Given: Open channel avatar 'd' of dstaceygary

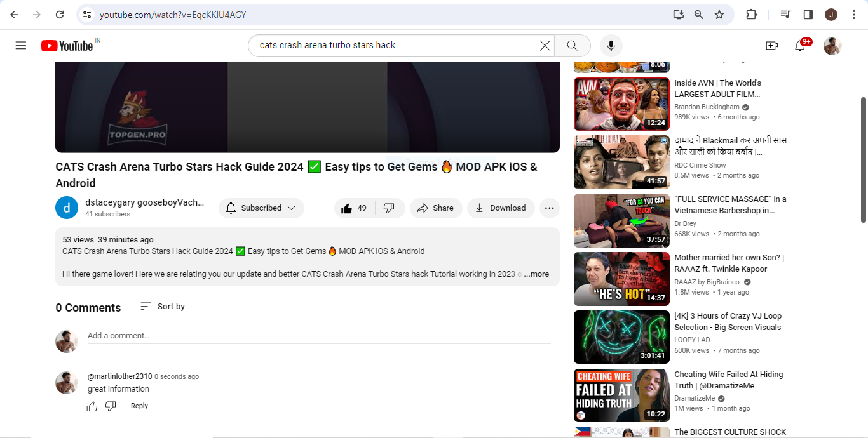Looking at the screenshot, I should 67,208.
